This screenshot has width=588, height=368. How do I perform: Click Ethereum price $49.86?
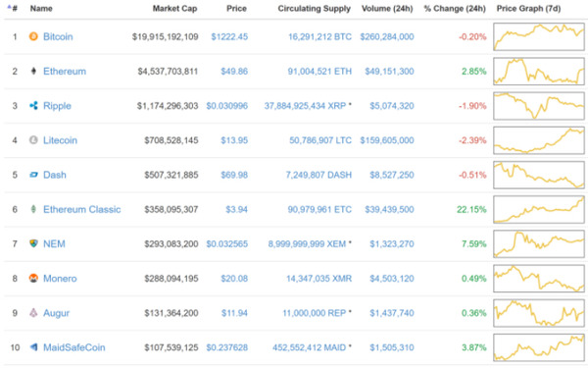(234, 71)
